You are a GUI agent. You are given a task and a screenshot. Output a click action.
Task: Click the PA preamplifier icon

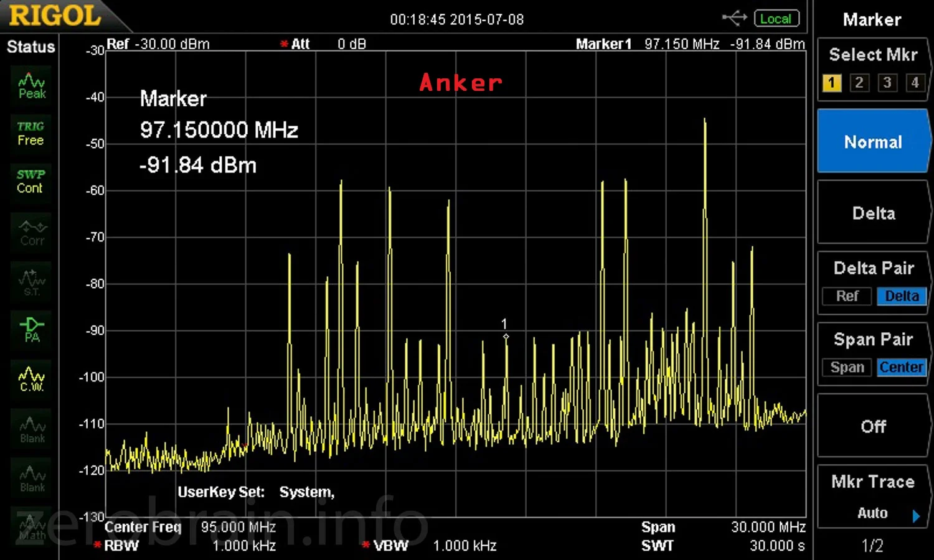click(32, 330)
